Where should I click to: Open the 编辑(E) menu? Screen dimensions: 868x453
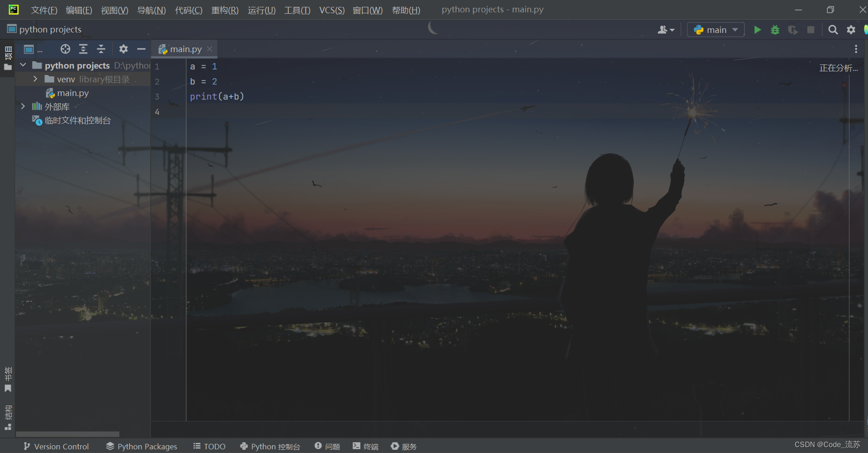coord(79,10)
